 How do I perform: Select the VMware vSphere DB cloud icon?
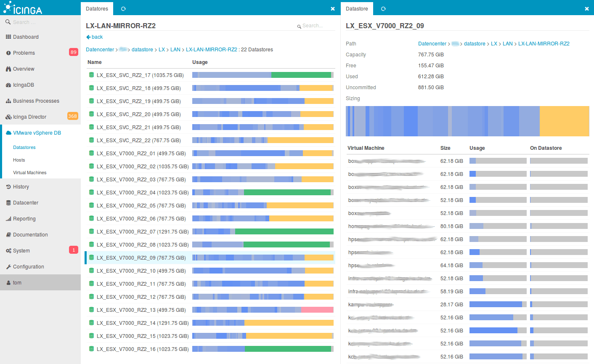pyautogui.click(x=9, y=133)
